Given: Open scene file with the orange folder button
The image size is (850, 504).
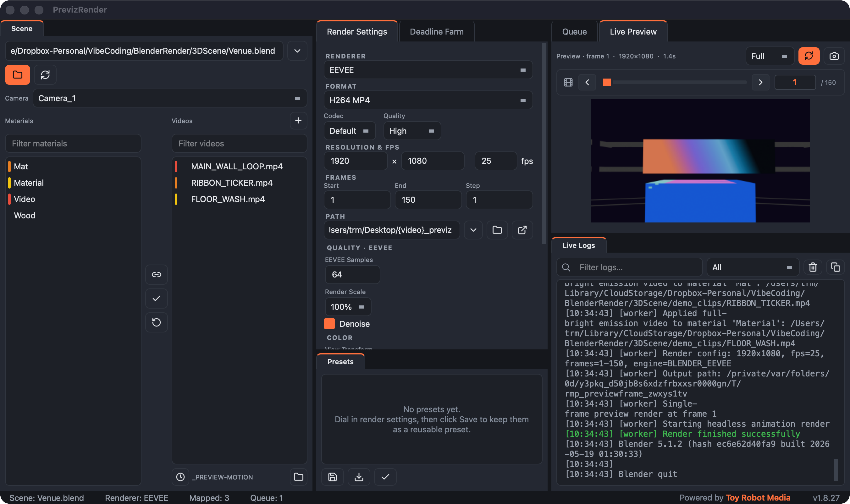Looking at the screenshot, I should pyautogui.click(x=17, y=75).
